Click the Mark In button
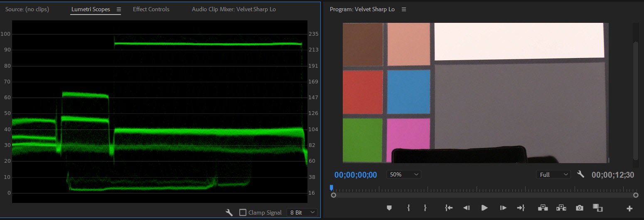Screen dimensions: 644x220 point(408,208)
